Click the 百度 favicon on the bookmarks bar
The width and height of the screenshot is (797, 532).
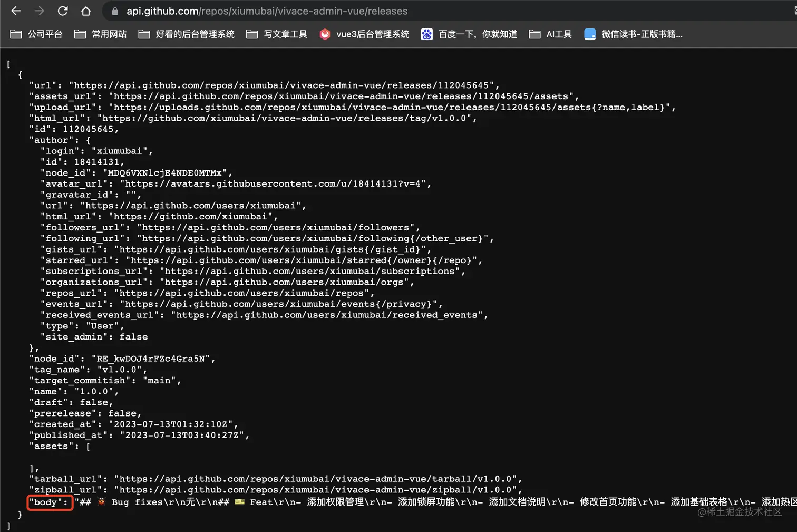point(426,34)
